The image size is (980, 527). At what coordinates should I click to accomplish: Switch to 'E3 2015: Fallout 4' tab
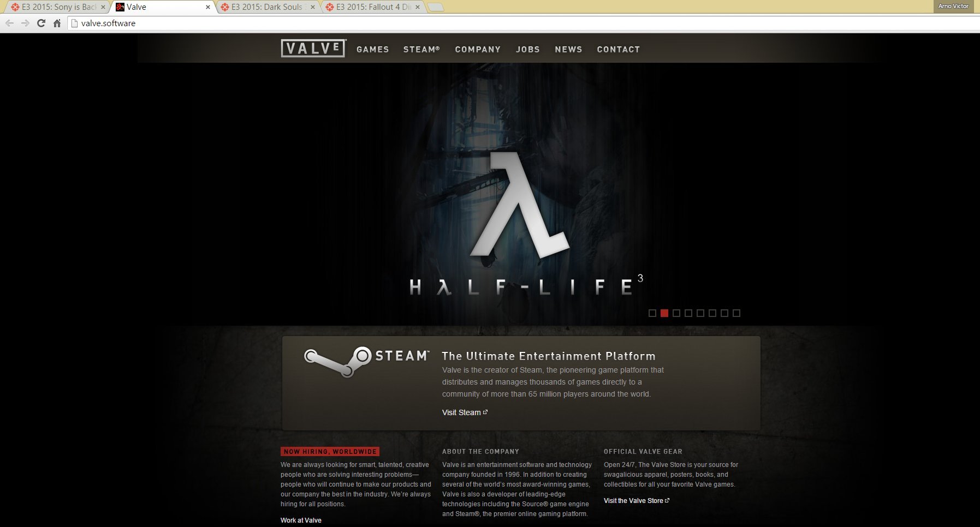373,7
